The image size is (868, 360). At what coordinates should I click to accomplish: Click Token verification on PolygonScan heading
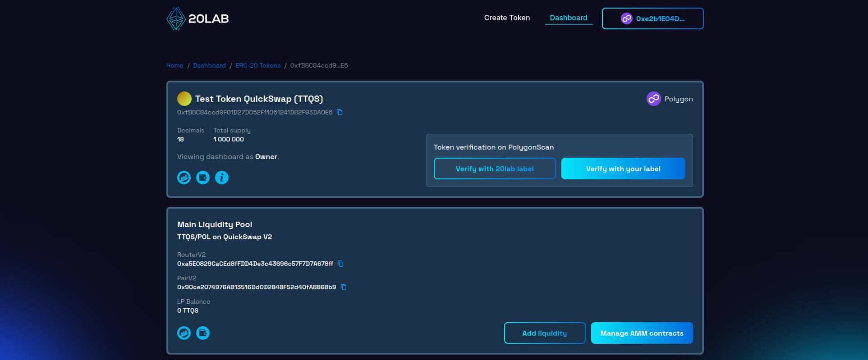tap(494, 147)
